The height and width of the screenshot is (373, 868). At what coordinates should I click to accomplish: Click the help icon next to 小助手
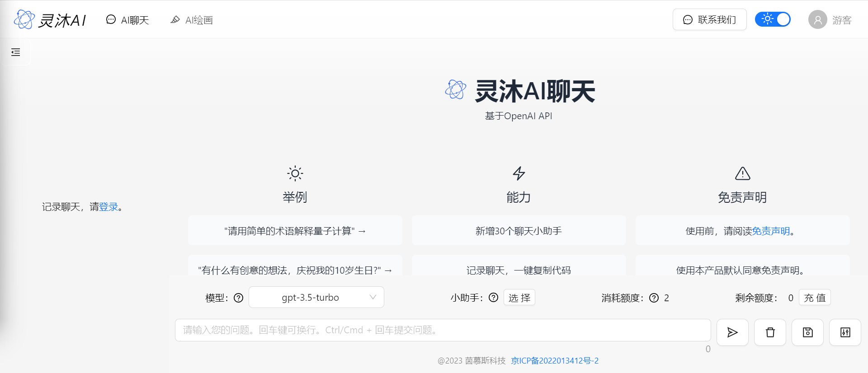[494, 298]
